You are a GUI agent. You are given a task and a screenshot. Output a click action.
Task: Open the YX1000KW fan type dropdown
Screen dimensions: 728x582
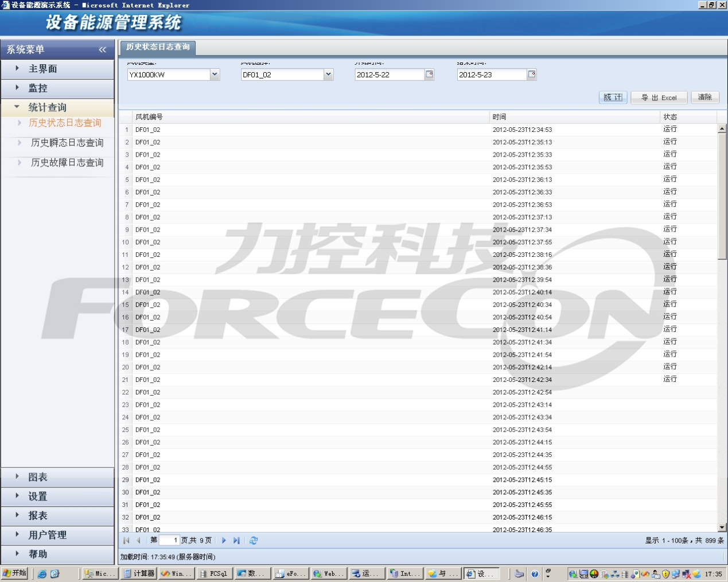point(215,75)
